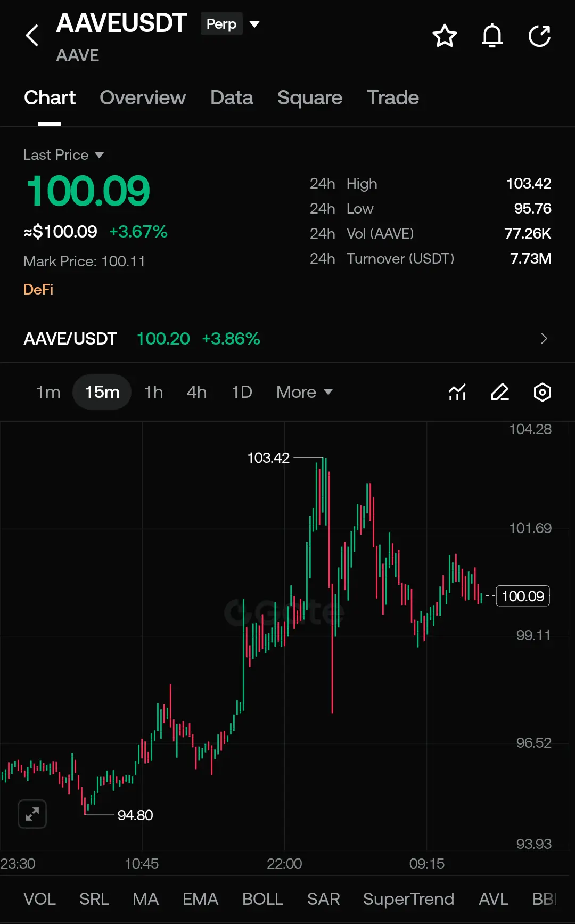
Task: Tap the 101.69 price axis label
Action: (530, 528)
